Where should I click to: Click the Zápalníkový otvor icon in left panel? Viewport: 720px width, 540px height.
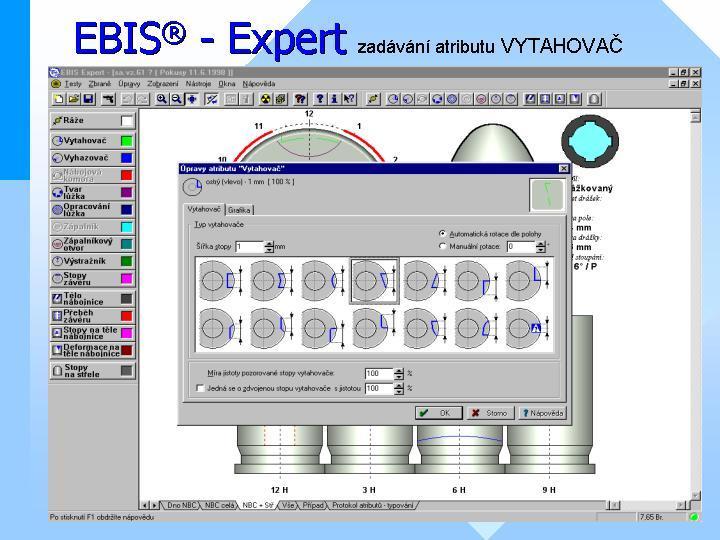57,244
